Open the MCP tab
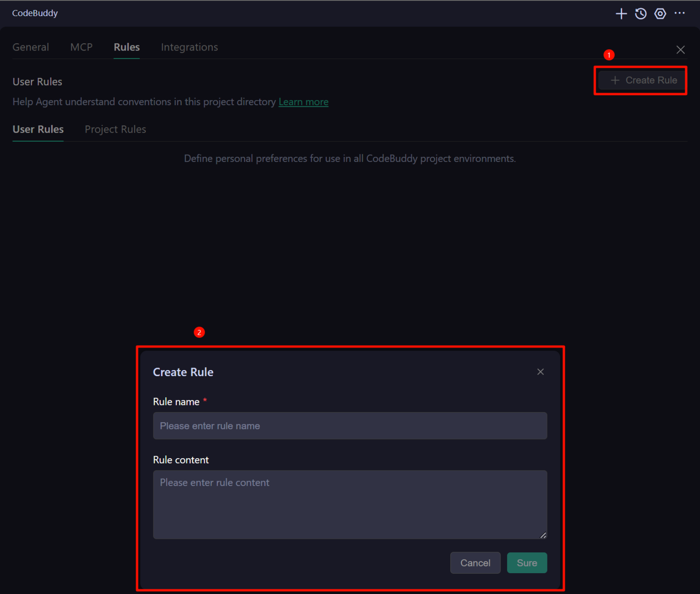 point(81,47)
